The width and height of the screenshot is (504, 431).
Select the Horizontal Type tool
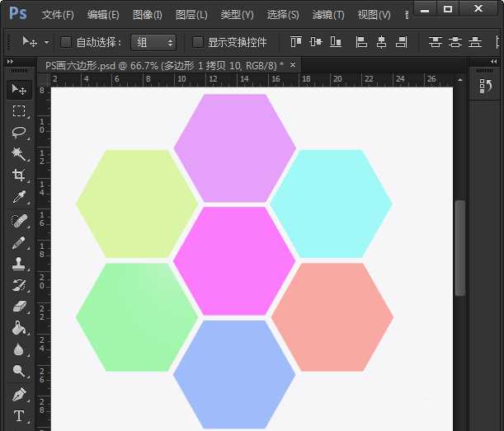[x=18, y=415]
